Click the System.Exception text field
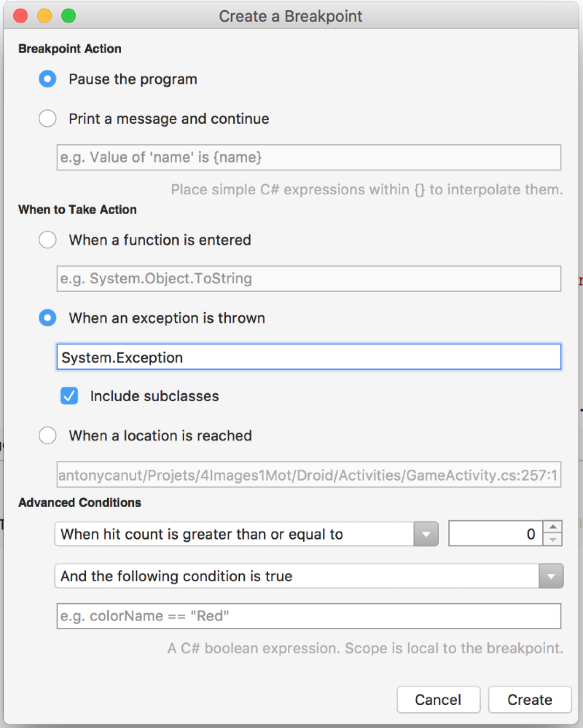Screen dimensions: 583x728 click(309, 357)
